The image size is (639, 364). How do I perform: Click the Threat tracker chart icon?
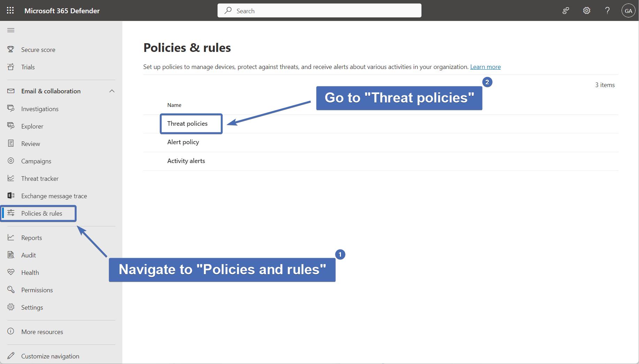point(11,178)
